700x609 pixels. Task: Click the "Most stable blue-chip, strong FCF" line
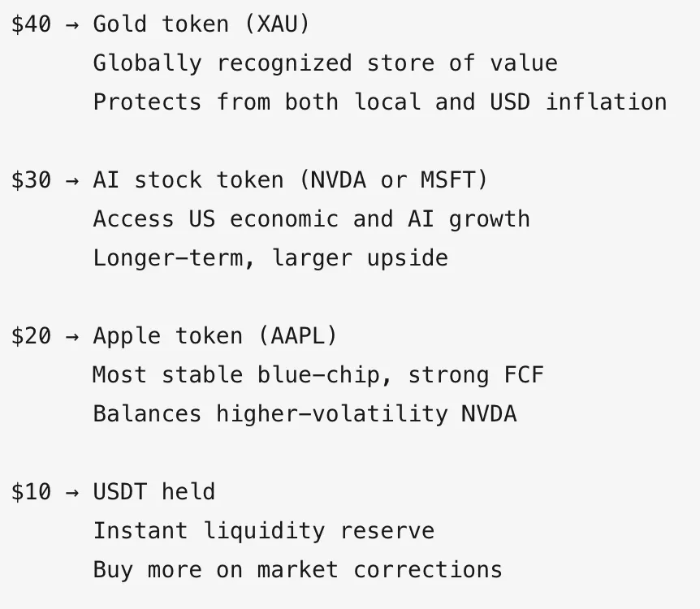[318, 375]
